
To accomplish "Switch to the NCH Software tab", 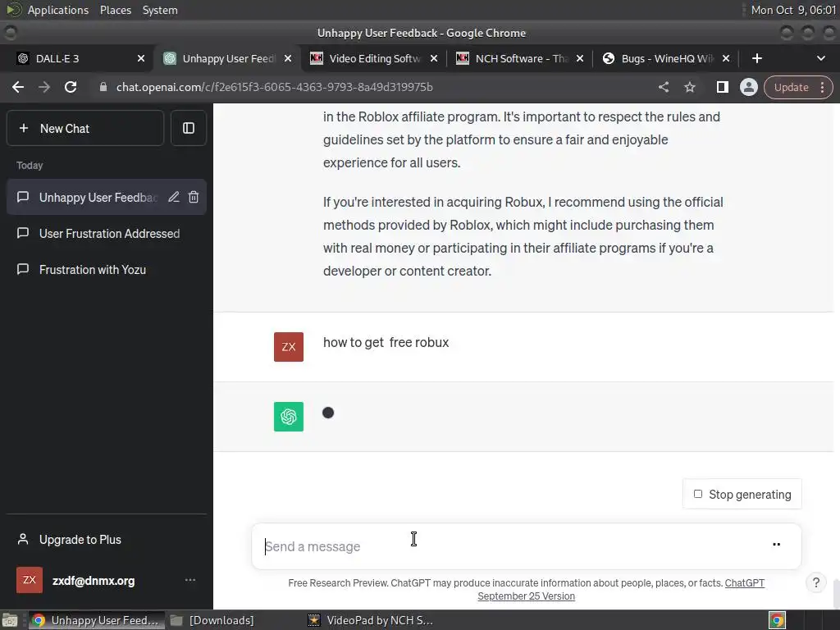I will [520, 58].
